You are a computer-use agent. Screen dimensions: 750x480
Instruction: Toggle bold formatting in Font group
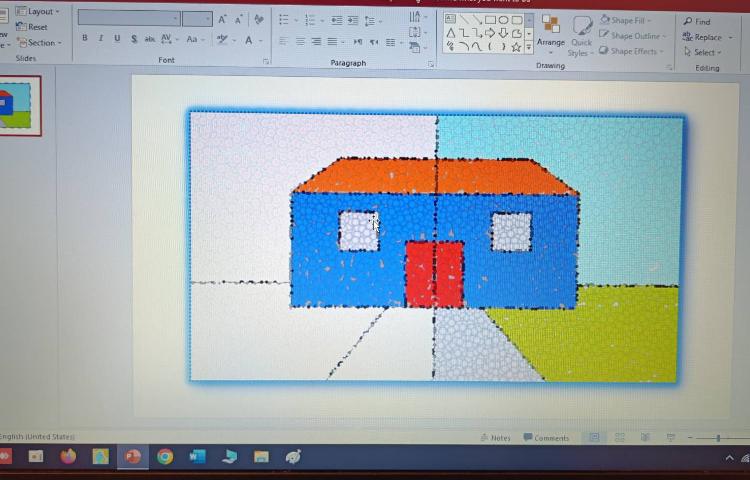(x=85, y=39)
